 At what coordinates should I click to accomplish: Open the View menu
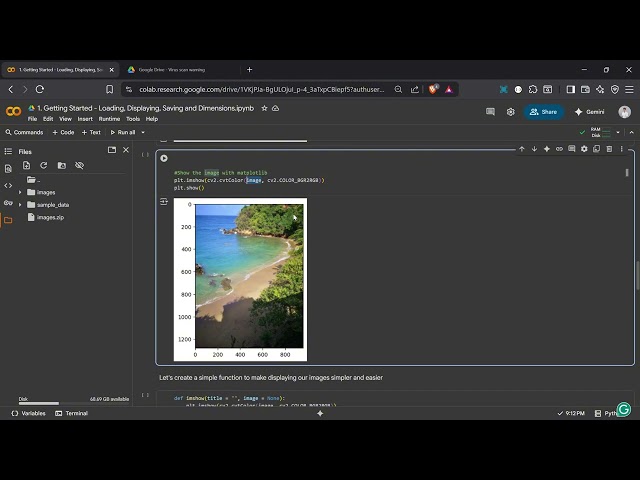[65, 119]
